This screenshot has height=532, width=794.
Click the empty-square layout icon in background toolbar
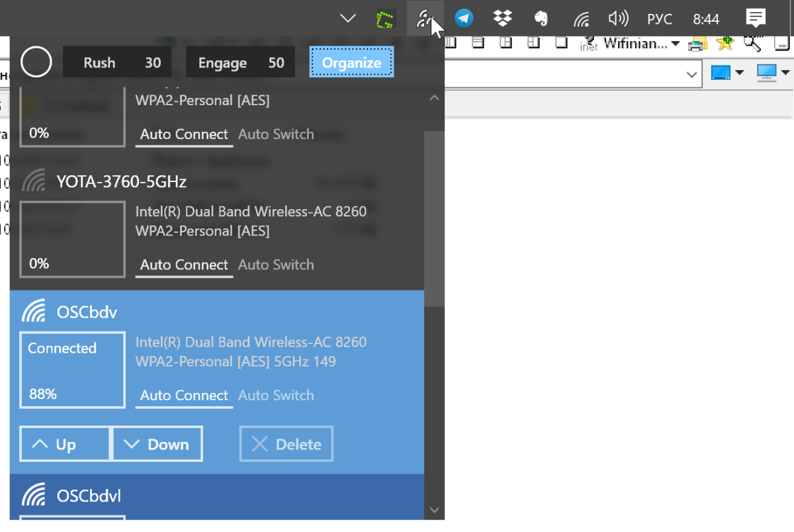coord(561,43)
